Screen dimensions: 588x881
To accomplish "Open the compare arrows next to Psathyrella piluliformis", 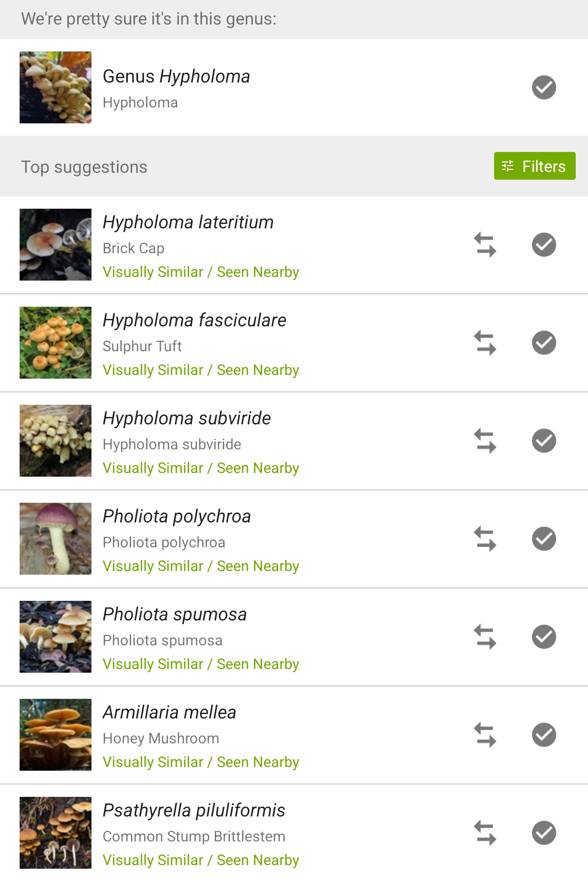I will tap(485, 833).
